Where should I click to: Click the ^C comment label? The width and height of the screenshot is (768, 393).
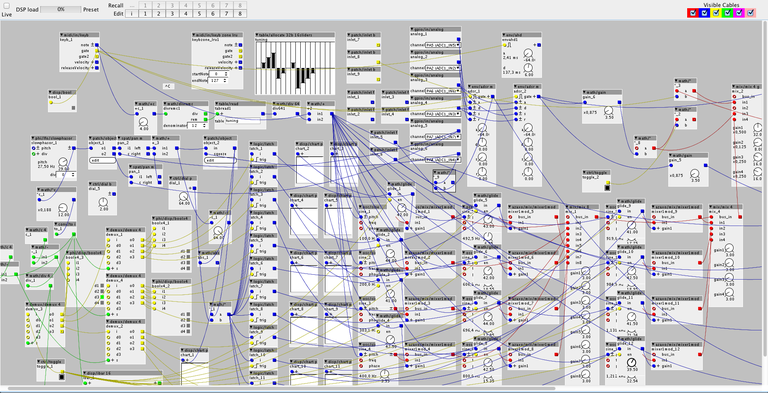point(168,86)
